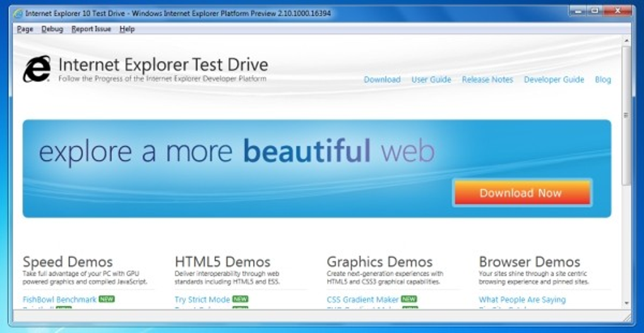Viewport: 644px width, 333px height.
Task: Open the Help menu
Action: 127,29
